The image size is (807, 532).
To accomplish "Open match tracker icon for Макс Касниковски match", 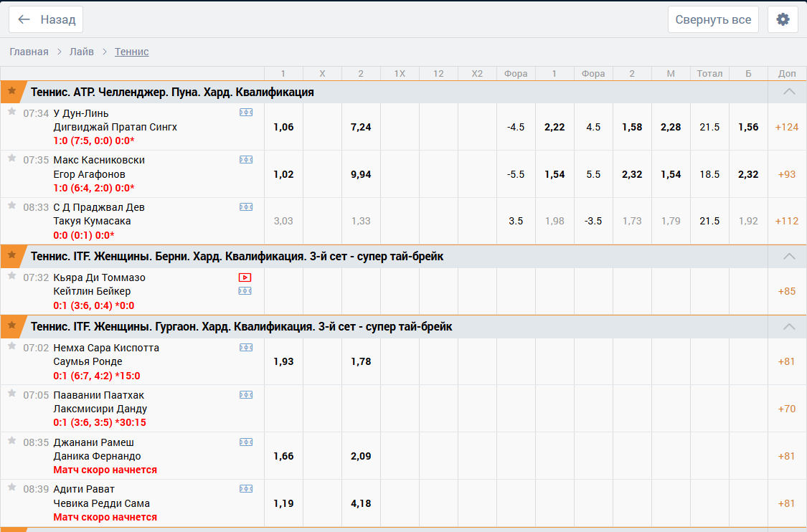I will coord(245,160).
